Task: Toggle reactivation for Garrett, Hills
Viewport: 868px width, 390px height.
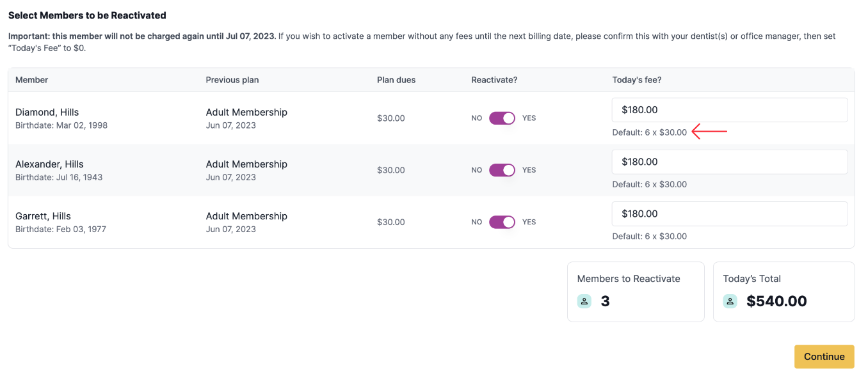Action: [502, 222]
